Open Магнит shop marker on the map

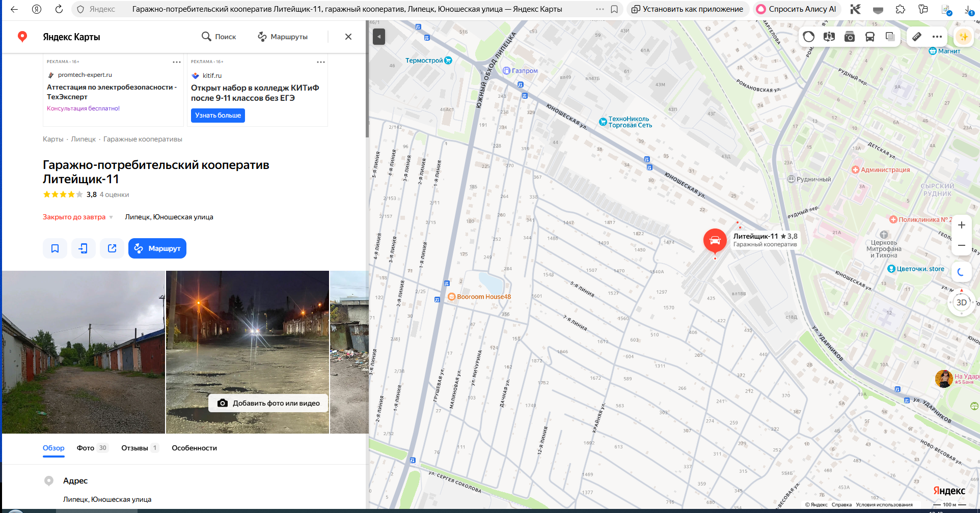coord(945,51)
